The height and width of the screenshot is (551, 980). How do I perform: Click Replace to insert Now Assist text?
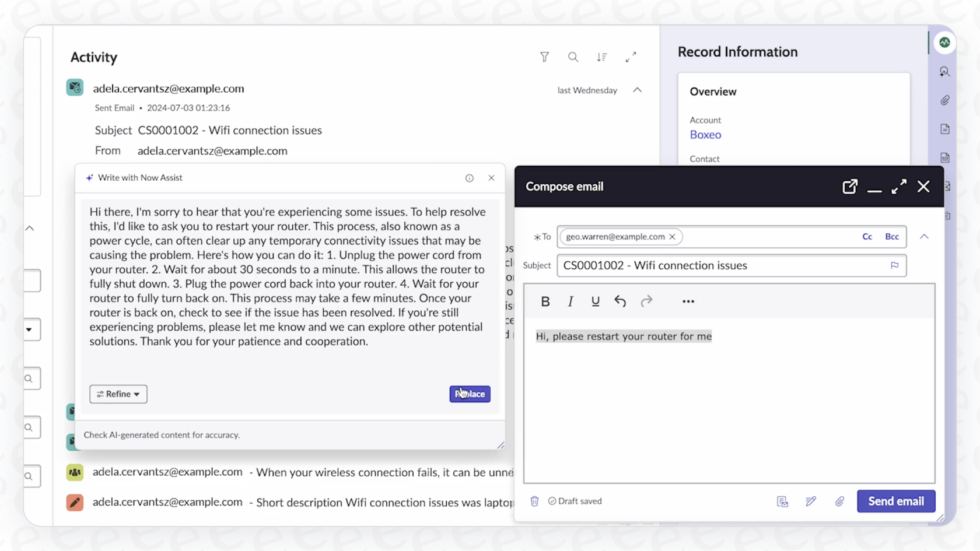pos(470,394)
